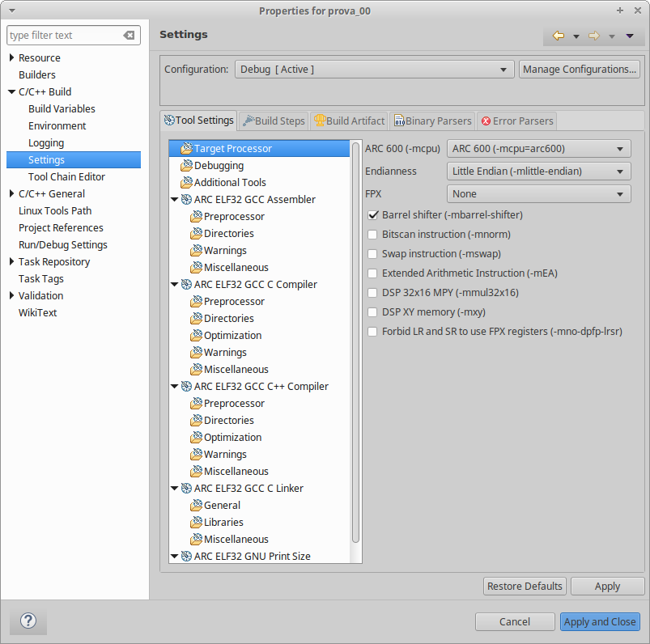Clear the filter text field icon
This screenshot has height=644, width=650.
click(129, 35)
